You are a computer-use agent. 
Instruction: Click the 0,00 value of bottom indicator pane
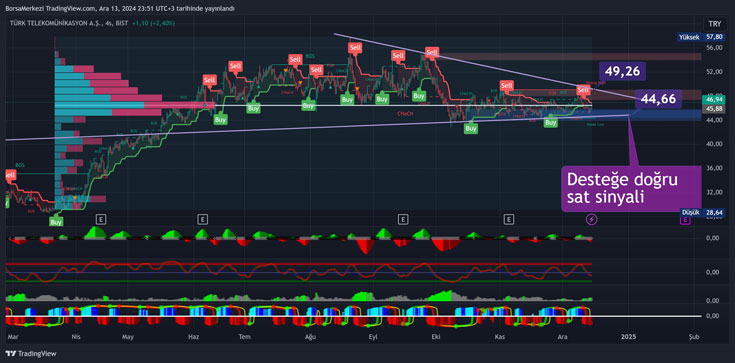[x=712, y=316]
